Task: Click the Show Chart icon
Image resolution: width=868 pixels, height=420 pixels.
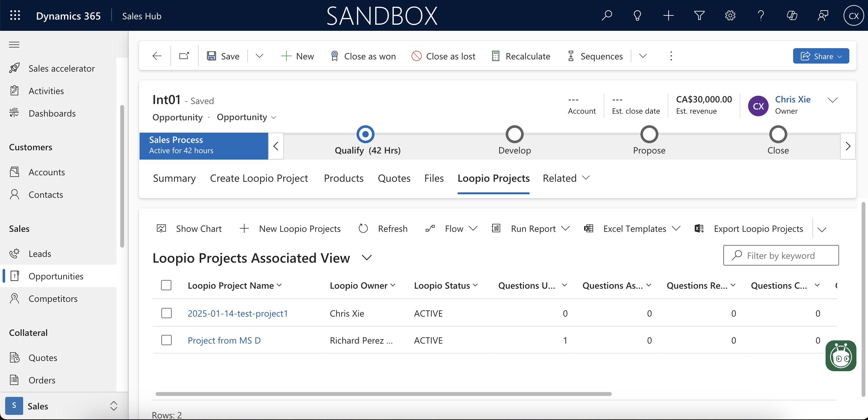Action: (161, 229)
